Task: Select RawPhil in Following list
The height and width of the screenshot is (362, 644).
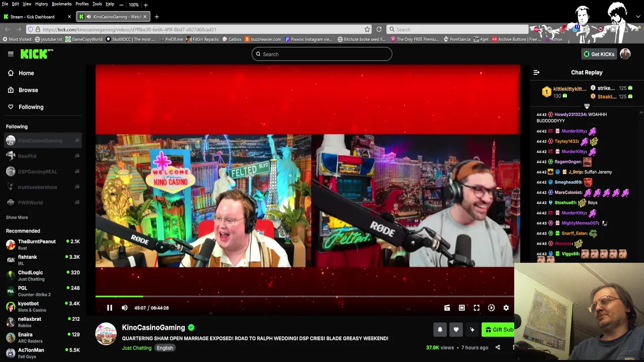Action: pyautogui.click(x=43, y=156)
